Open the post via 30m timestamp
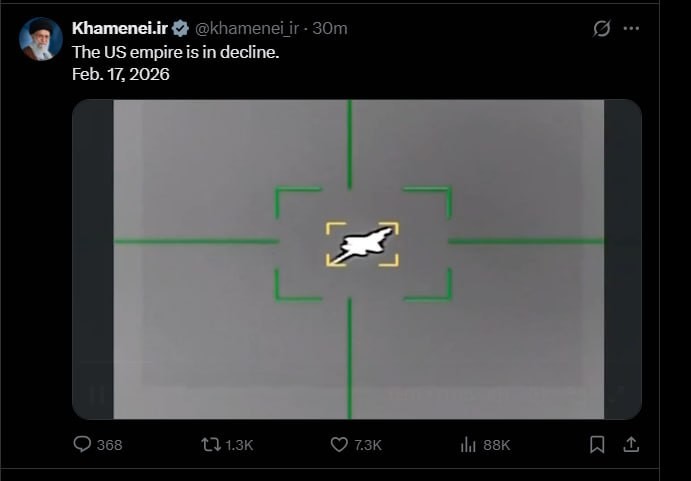The width and height of the screenshot is (691, 481). pyautogui.click(x=330, y=28)
